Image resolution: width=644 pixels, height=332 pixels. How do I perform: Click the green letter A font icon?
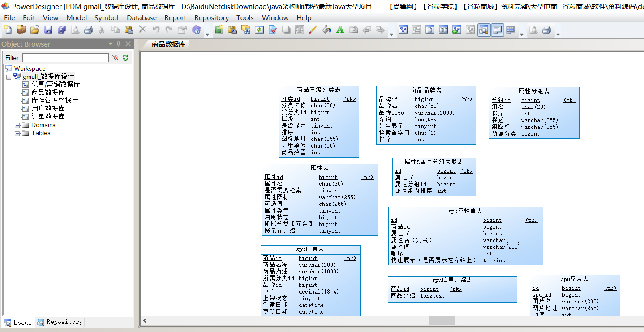click(x=340, y=30)
